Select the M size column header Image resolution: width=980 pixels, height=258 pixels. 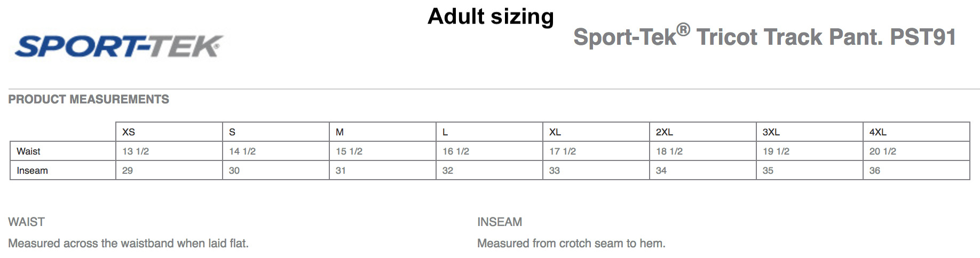tap(339, 132)
